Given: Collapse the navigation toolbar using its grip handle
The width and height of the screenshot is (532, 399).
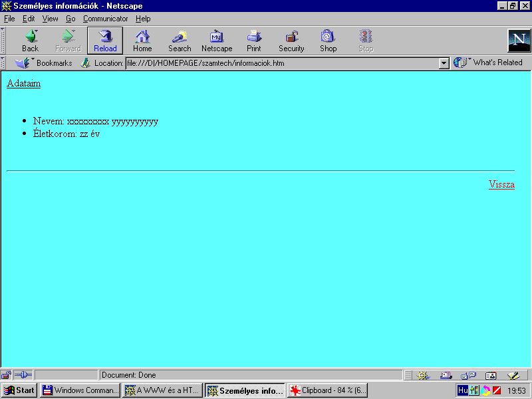Looking at the screenshot, I should click(3, 41).
